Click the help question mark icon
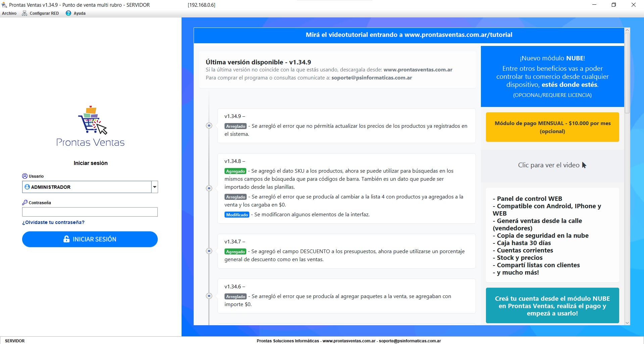This screenshot has height=344, width=644. tap(68, 13)
